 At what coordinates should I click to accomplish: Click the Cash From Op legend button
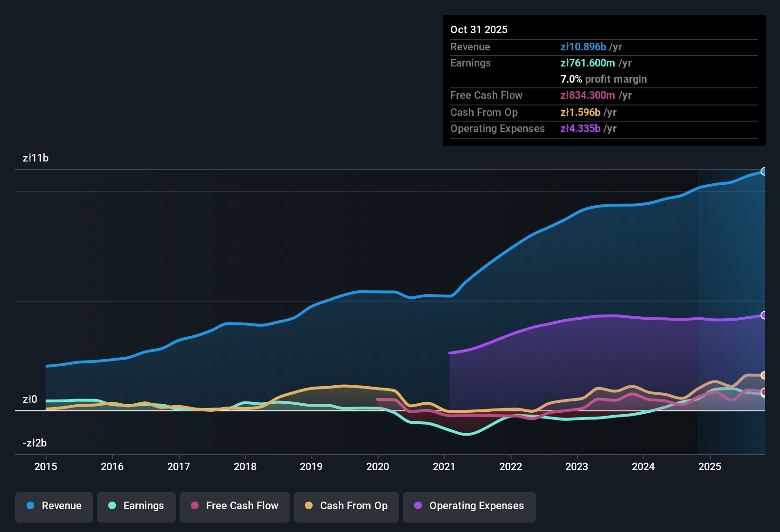point(346,506)
